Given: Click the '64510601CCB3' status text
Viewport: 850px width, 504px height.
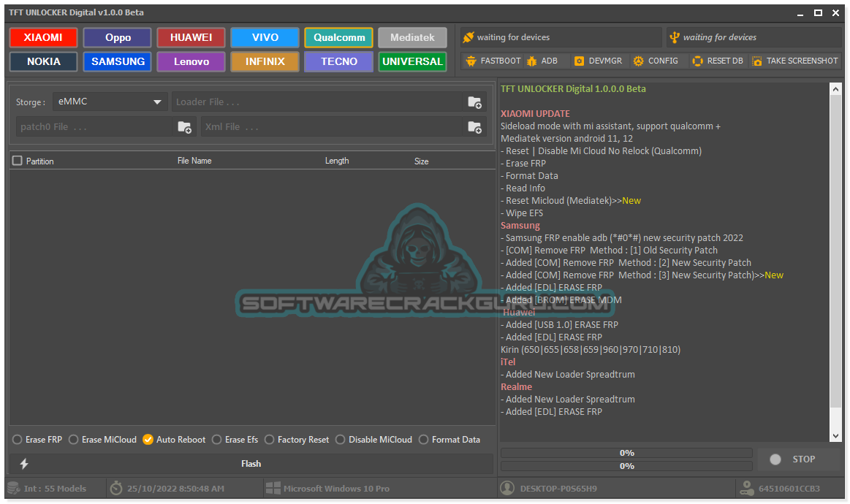Looking at the screenshot, I should (x=789, y=488).
